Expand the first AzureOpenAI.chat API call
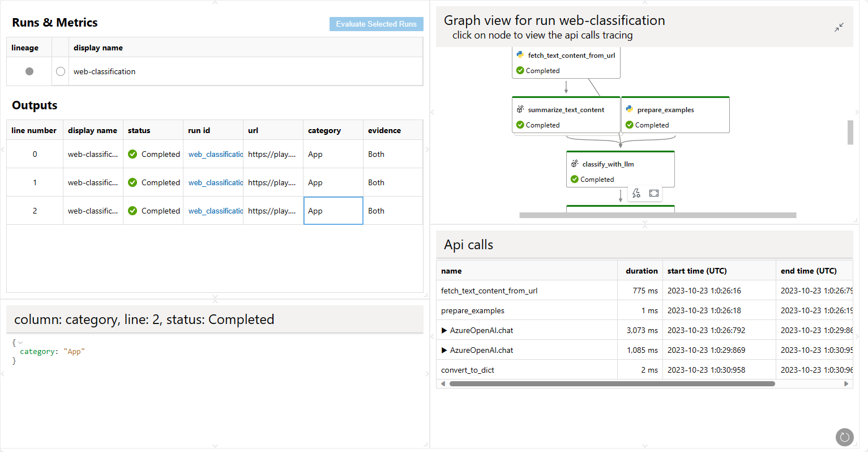868x452 pixels. coord(444,330)
